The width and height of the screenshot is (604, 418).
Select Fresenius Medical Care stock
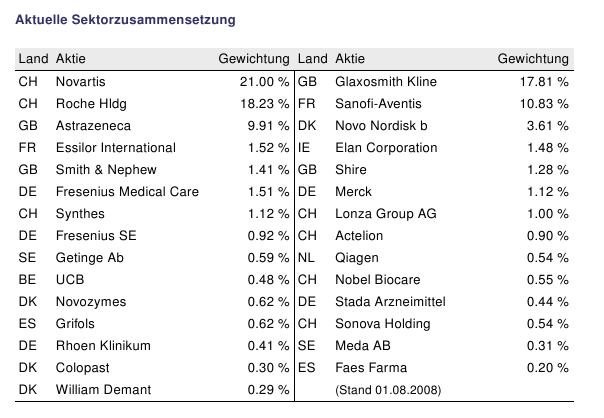(127, 191)
